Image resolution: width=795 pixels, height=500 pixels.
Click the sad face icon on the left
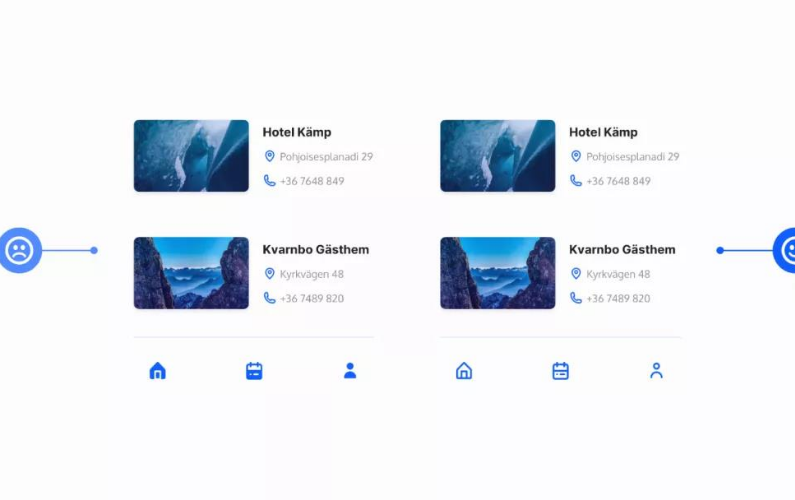pyautogui.click(x=19, y=250)
